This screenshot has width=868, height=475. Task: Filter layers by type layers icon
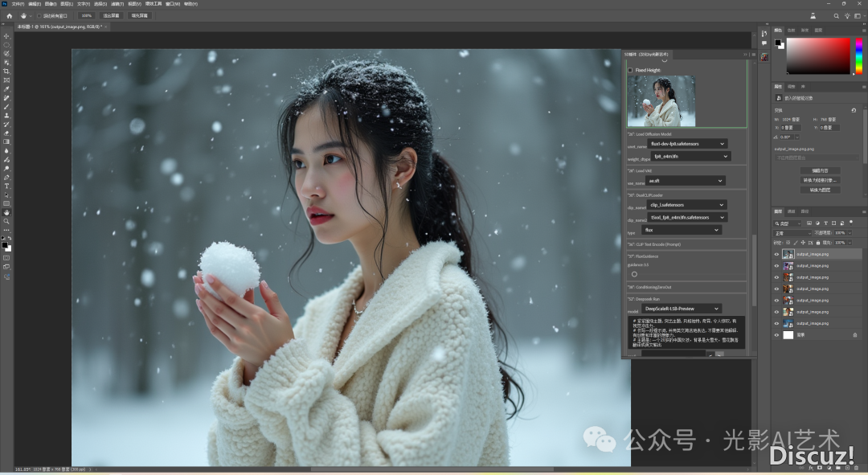tap(825, 223)
